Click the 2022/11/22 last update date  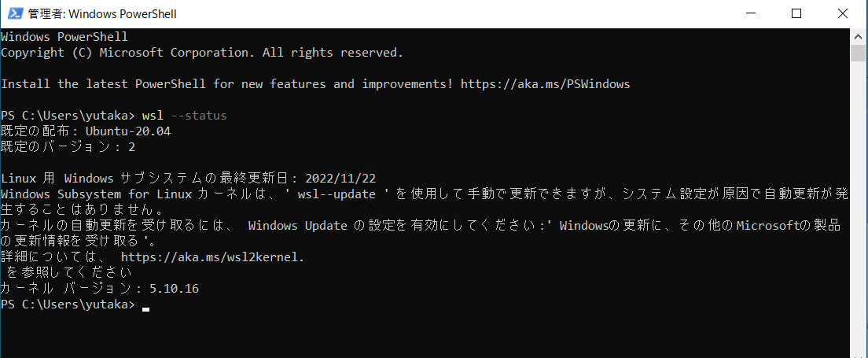coord(340,179)
